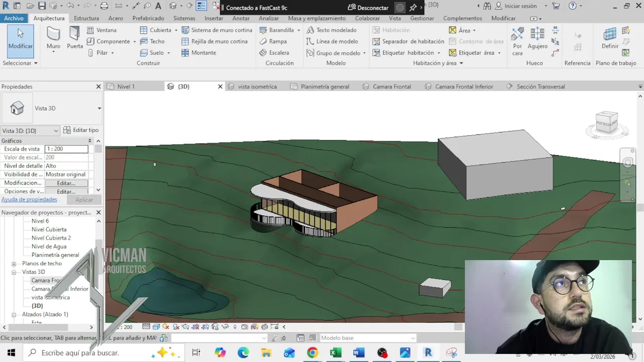Open the Archivo menu
644x362 pixels.
[14, 18]
